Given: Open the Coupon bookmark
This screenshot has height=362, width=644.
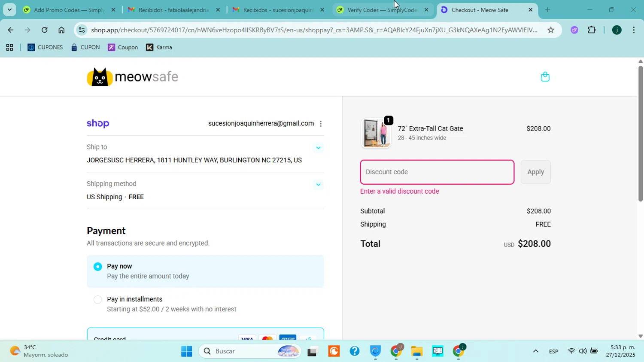Looking at the screenshot, I should (123, 48).
